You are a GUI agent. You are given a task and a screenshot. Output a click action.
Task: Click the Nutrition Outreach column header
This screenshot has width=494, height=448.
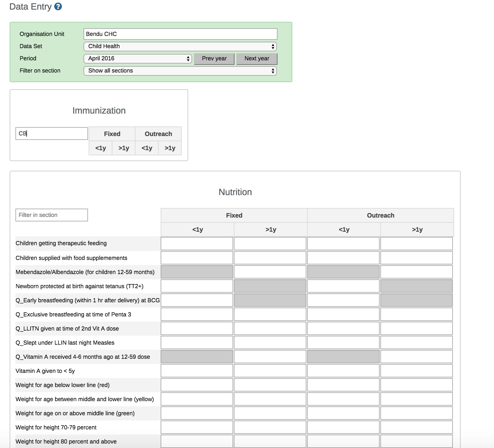click(380, 215)
